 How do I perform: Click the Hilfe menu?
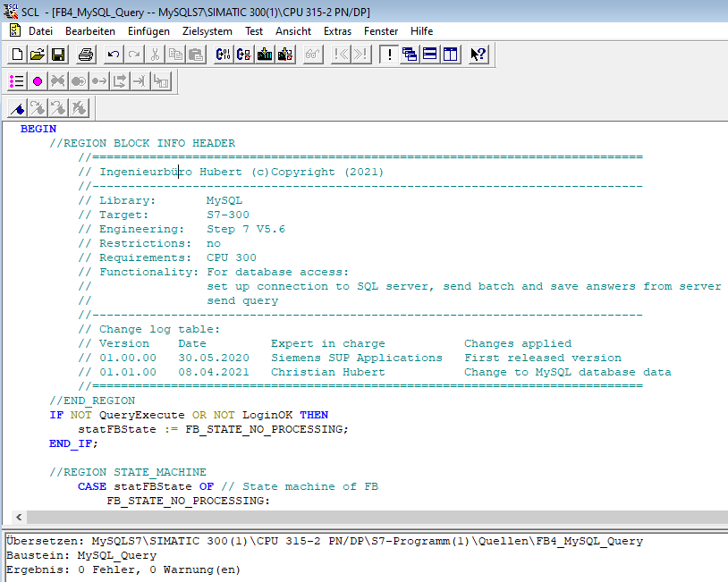tap(421, 31)
